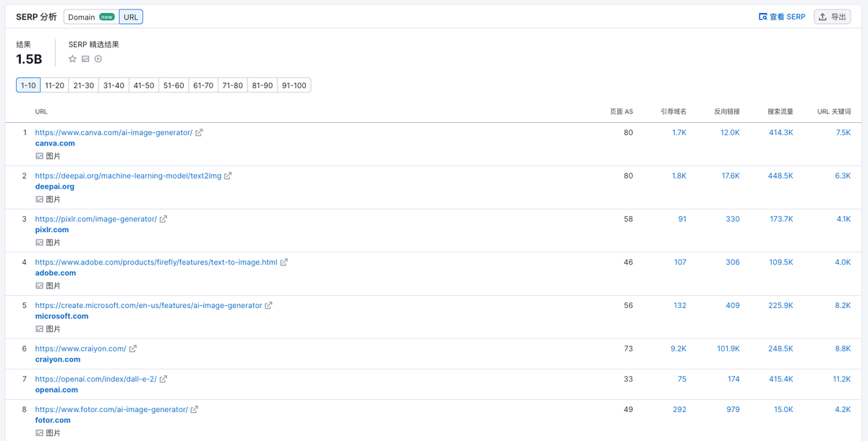Click openai.com URL keywords value 11.2K

841,379
